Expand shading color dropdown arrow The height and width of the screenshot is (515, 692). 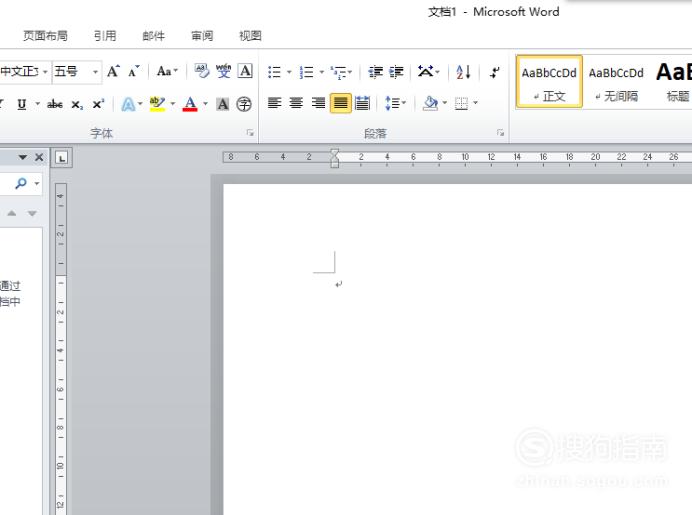[x=444, y=103]
